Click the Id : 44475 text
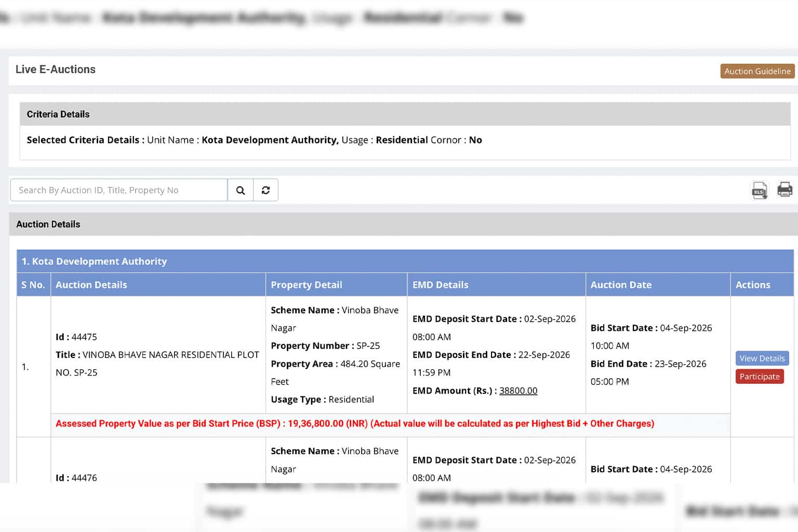The image size is (798, 532). pos(76,337)
